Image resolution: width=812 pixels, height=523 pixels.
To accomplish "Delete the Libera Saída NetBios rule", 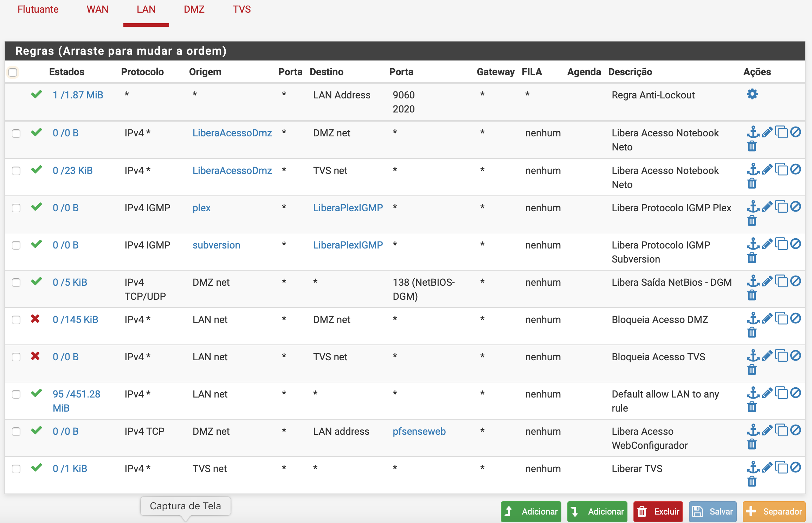I will tap(752, 295).
